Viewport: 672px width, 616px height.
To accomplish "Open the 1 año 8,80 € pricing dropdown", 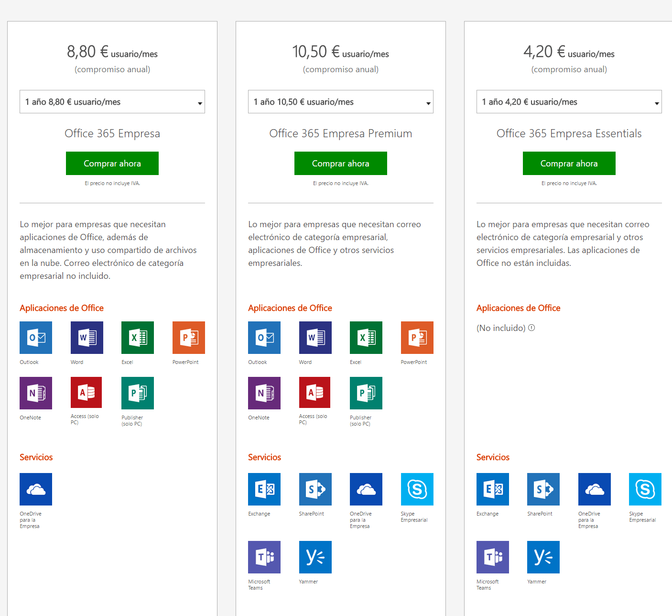I will 112,101.
